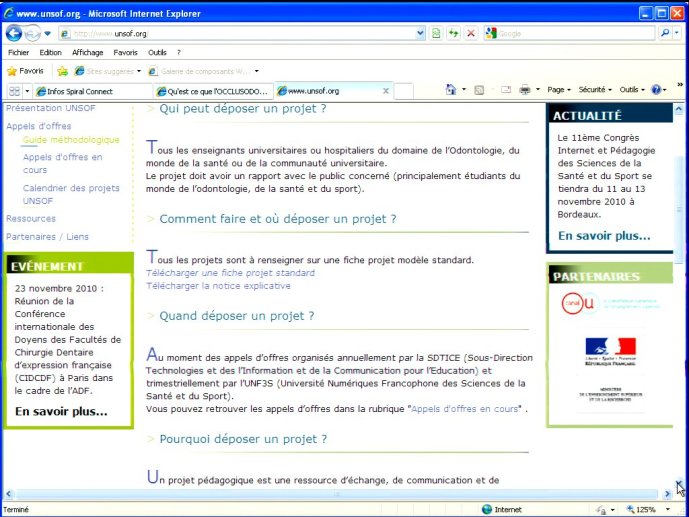Image resolution: width=689 pixels, height=517 pixels.
Task: Click the Read Mail icon
Action: point(506,90)
